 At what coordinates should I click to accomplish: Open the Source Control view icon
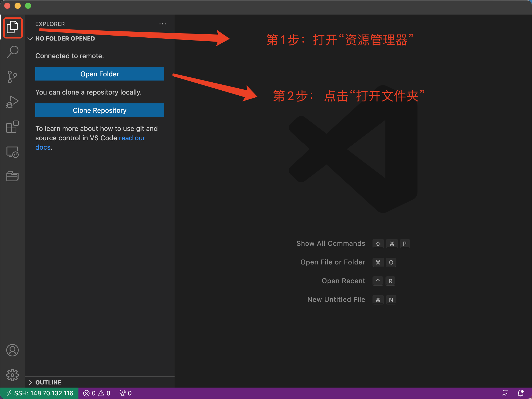click(x=12, y=77)
